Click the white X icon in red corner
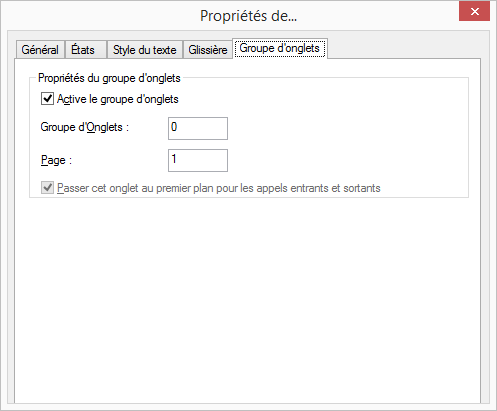 475,12
